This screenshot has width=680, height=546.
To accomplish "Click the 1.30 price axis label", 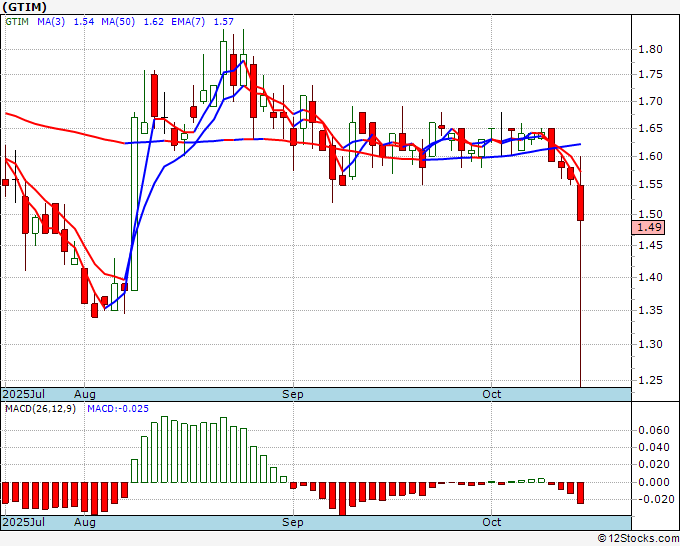I will coord(651,344).
